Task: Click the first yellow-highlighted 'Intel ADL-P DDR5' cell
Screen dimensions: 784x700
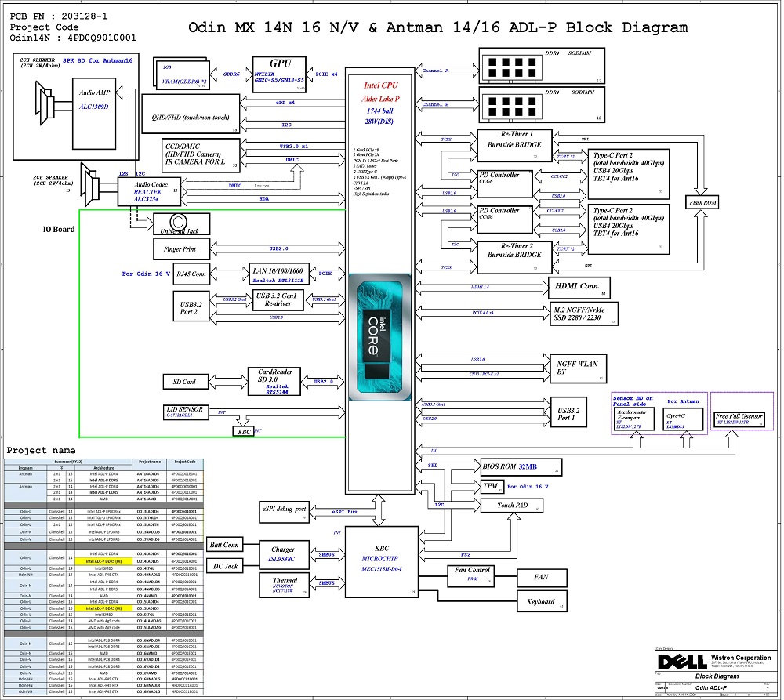Action: [103, 561]
